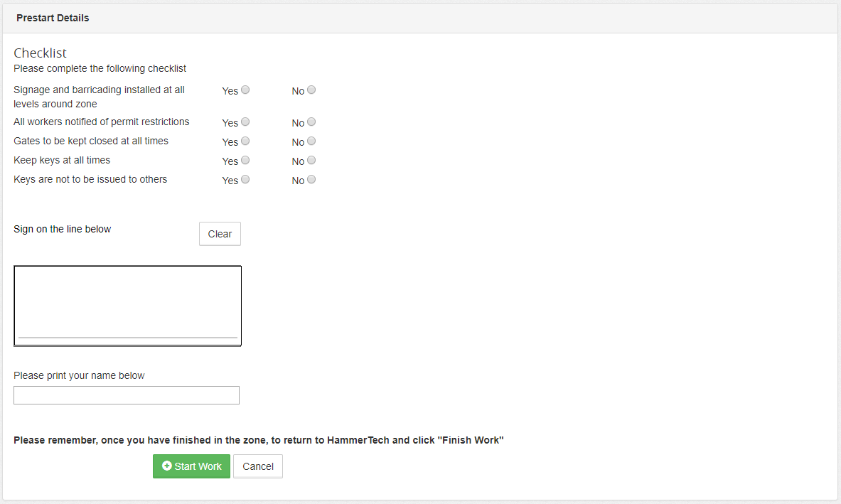Viewport: 841px width, 504px height.
Task: Select No for signage and barricading installed
Action: click(311, 90)
